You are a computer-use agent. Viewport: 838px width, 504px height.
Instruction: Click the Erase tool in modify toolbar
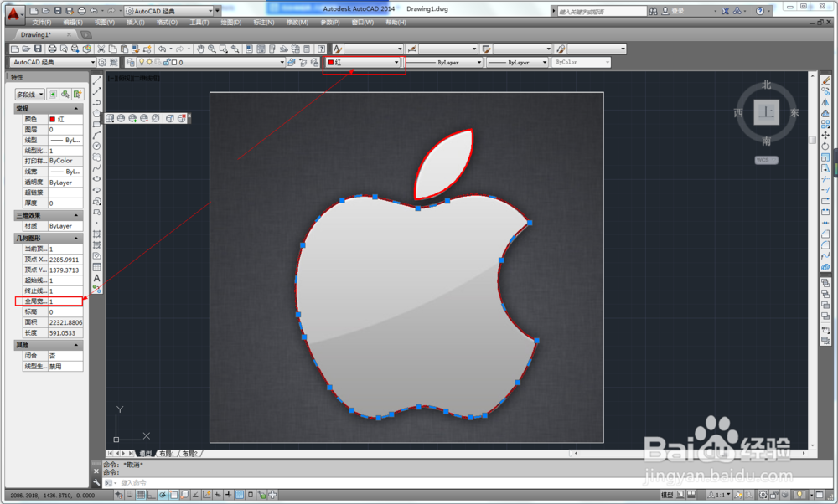[825, 80]
